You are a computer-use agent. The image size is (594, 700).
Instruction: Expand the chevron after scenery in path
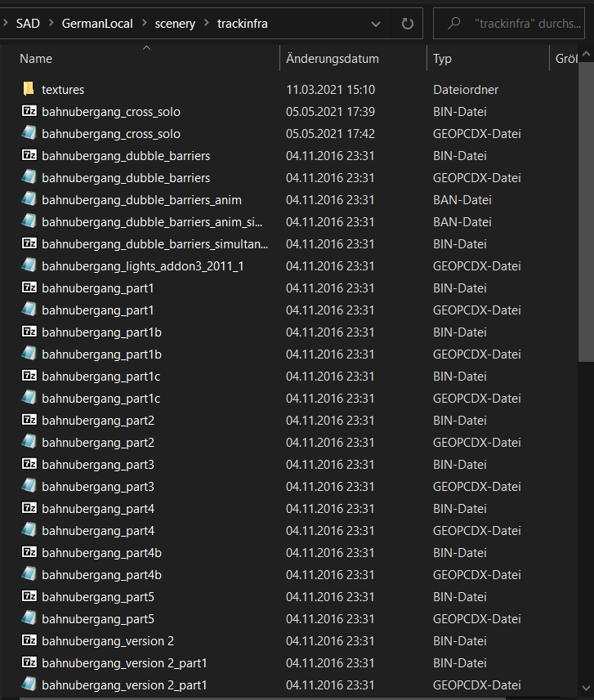[x=207, y=23]
